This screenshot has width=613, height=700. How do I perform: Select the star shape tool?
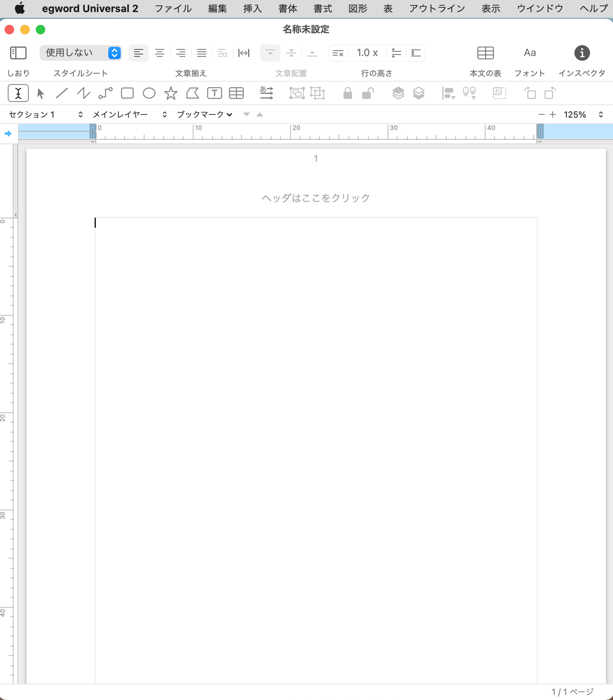pos(171,93)
